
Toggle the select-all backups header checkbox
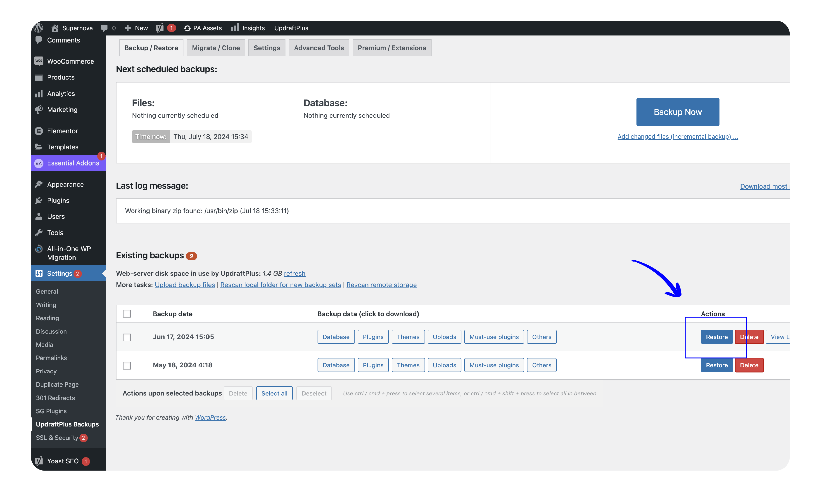click(x=127, y=314)
